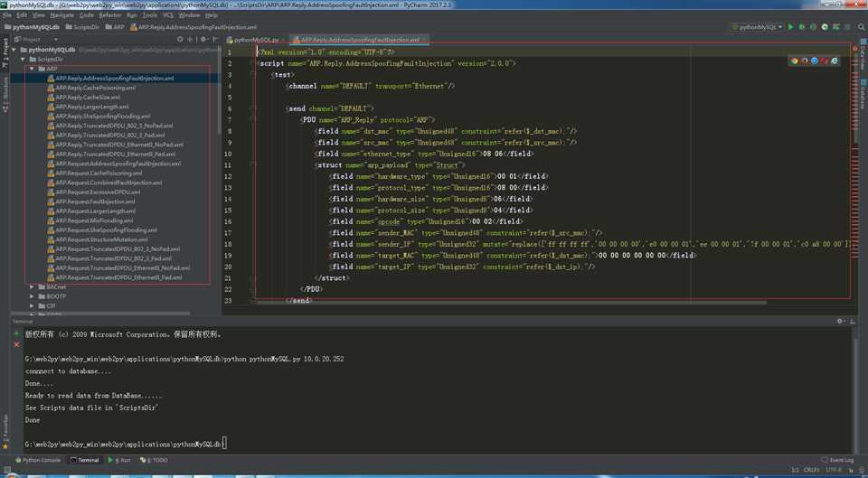
Task: Open Internet Explorer preview icon in editor
Action: pyautogui.click(x=835, y=61)
